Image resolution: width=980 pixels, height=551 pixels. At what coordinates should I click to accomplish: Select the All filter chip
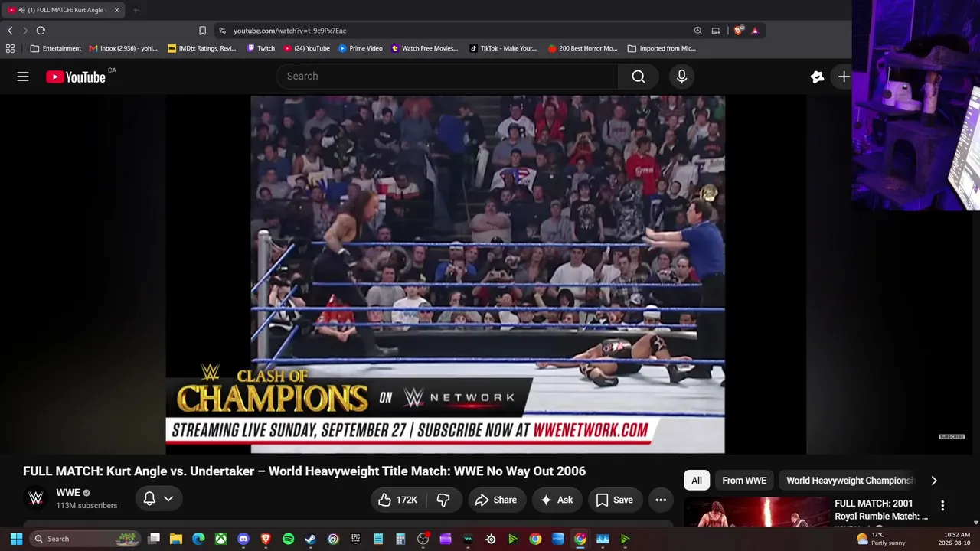697,481
